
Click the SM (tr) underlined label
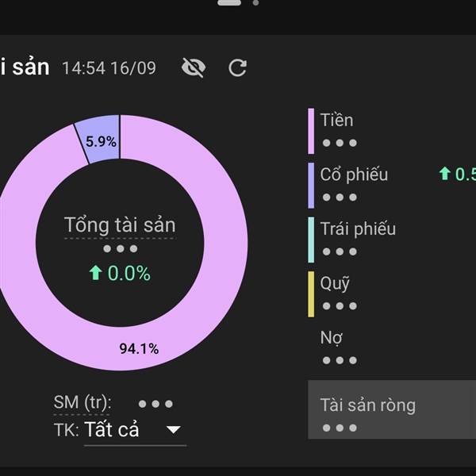click(x=83, y=402)
